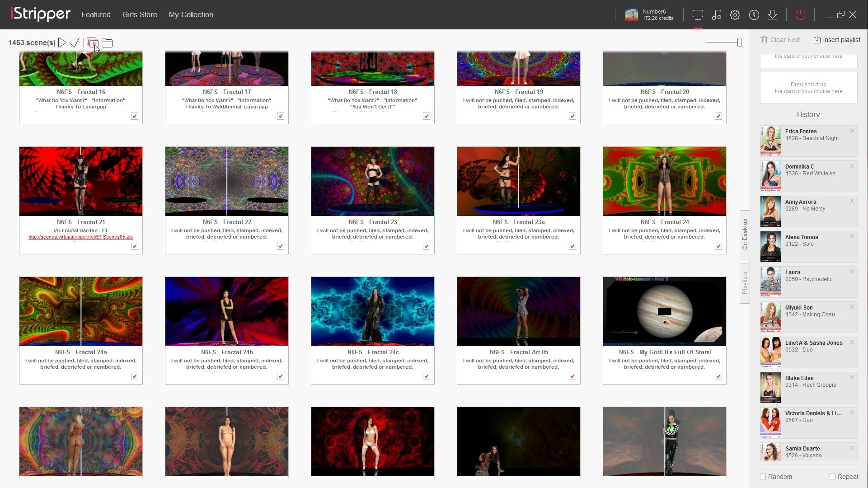Expand the On Desktop side tab

click(x=745, y=234)
